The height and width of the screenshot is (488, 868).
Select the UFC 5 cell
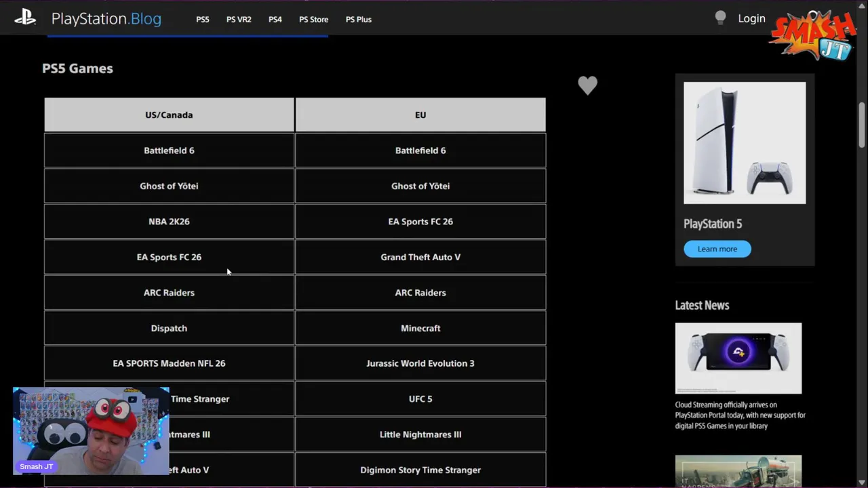pos(420,399)
